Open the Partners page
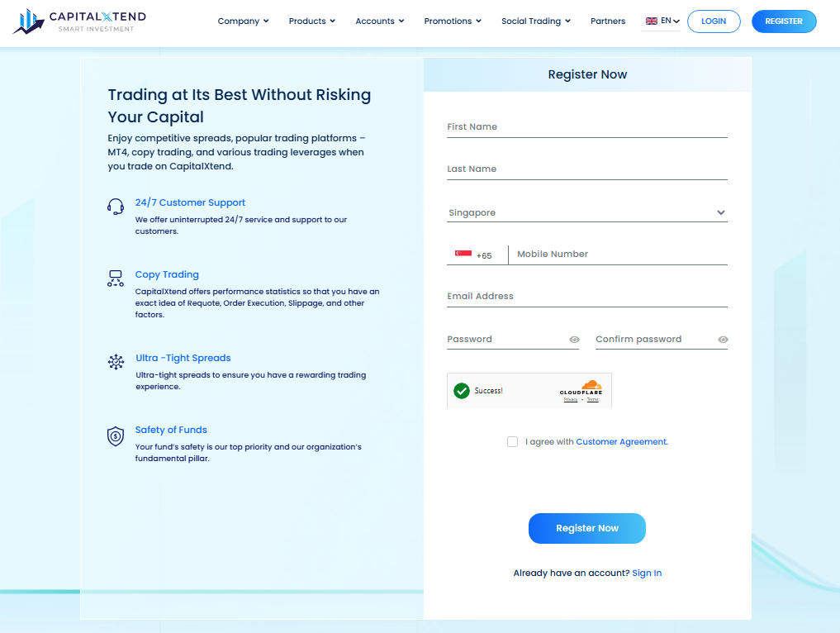The image size is (840, 633). 608,21
